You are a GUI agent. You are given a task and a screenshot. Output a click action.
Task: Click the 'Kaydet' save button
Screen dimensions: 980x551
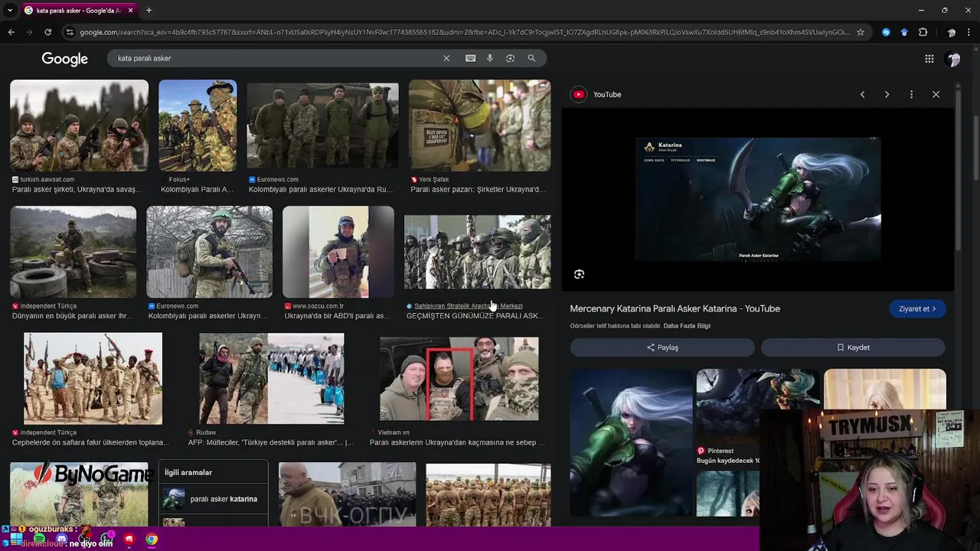coord(853,347)
